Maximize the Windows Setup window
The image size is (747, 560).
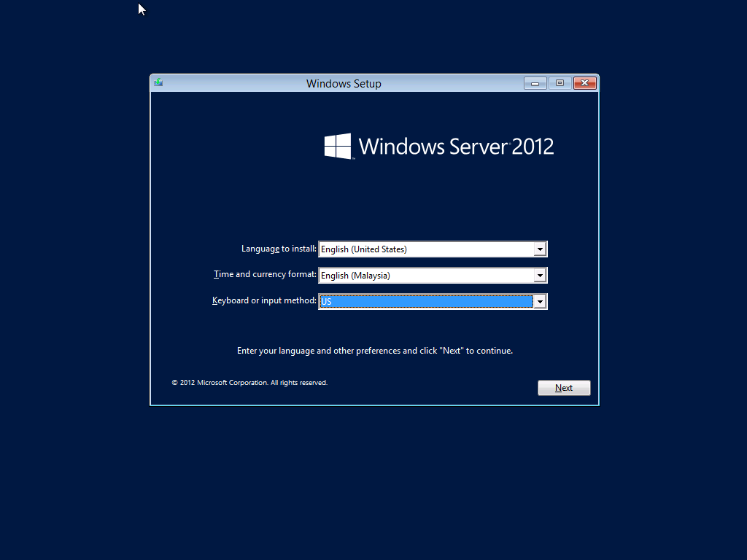560,83
